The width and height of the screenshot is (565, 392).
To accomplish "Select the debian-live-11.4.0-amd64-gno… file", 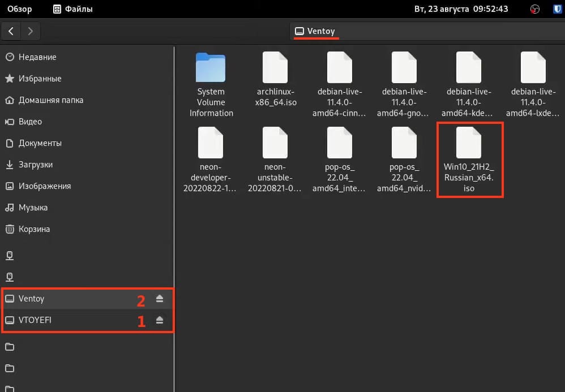I will (x=404, y=85).
